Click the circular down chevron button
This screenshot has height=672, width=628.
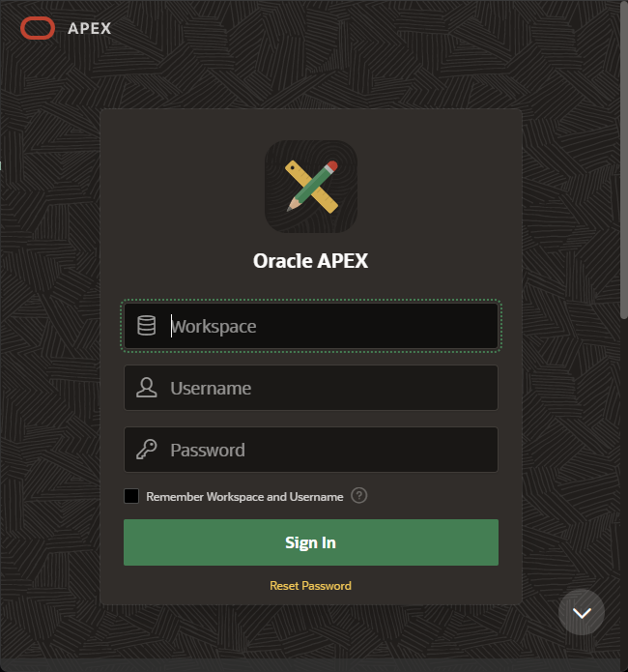(582, 612)
